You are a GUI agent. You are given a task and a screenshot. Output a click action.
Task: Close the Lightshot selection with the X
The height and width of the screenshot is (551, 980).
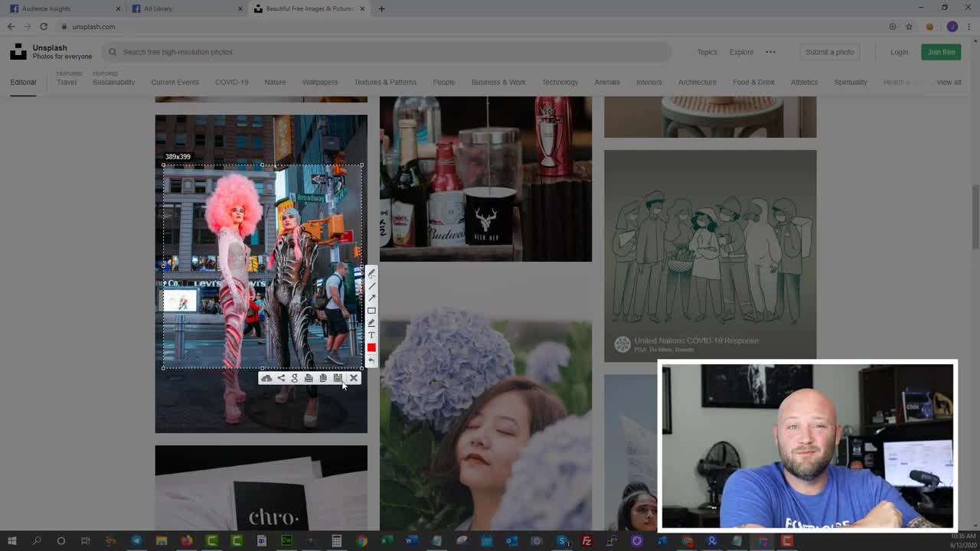354,378
